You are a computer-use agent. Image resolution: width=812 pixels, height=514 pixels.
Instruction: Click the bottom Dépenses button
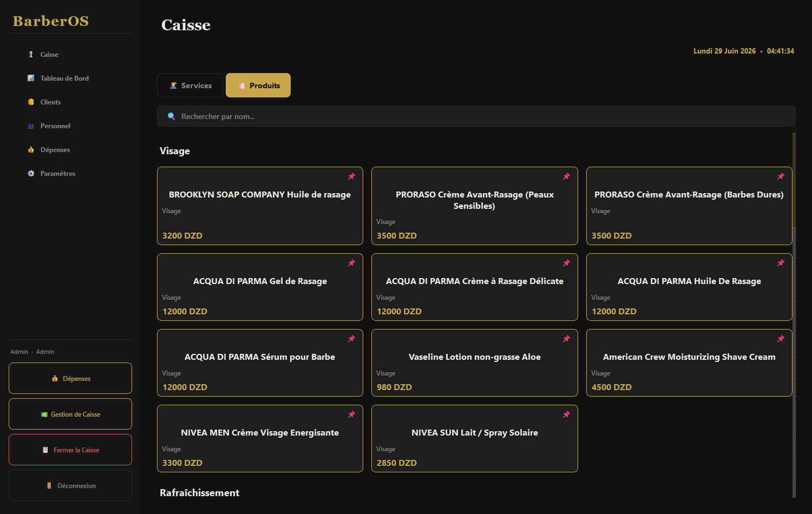point(70,378)
